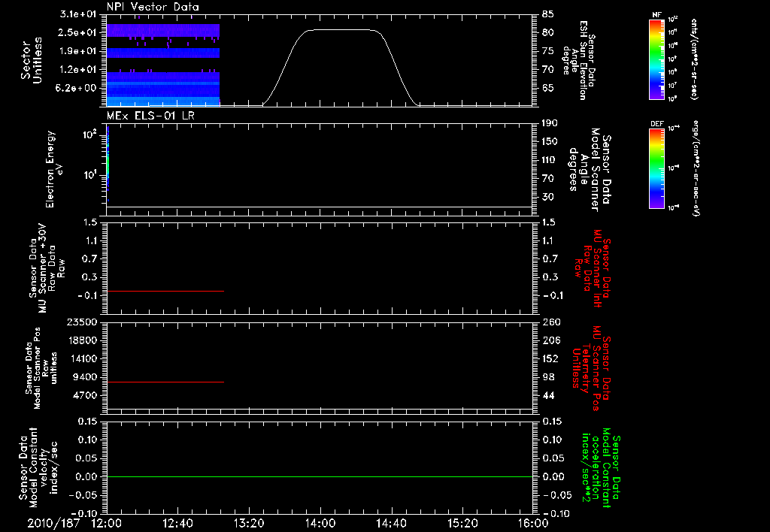Click the "85" Sun elevation tick label
Image resolution: width=770 pixels, height=532 pixels.
click(x=548, y=14)
